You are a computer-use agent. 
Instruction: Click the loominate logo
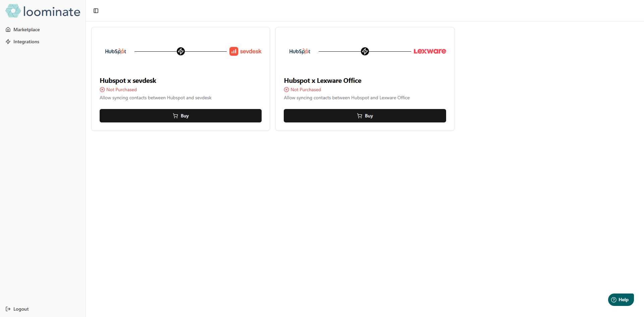pos(43,11)
